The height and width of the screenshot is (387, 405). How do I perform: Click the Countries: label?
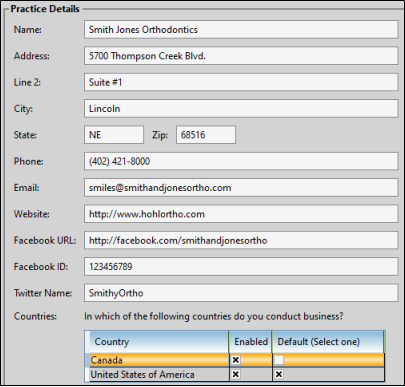(x=35, y=316)
